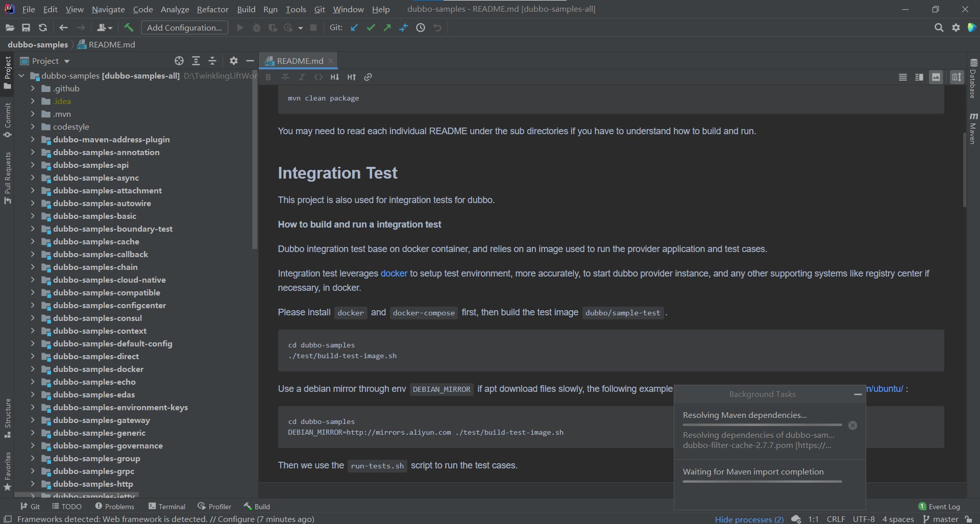Image resolution: width=980 pixels, height=524 pixels.
Task: Open IDE settings gear in top toolbar
Action: 955,28
